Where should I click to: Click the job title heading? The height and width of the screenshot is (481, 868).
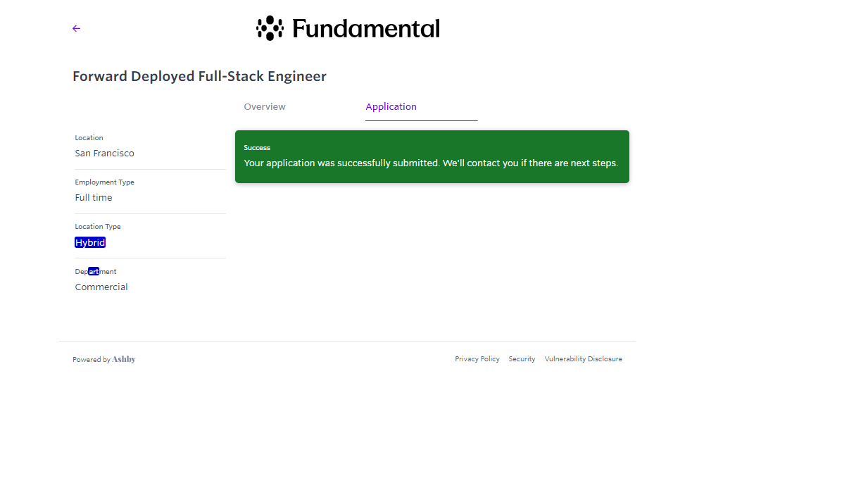point(199,77)
